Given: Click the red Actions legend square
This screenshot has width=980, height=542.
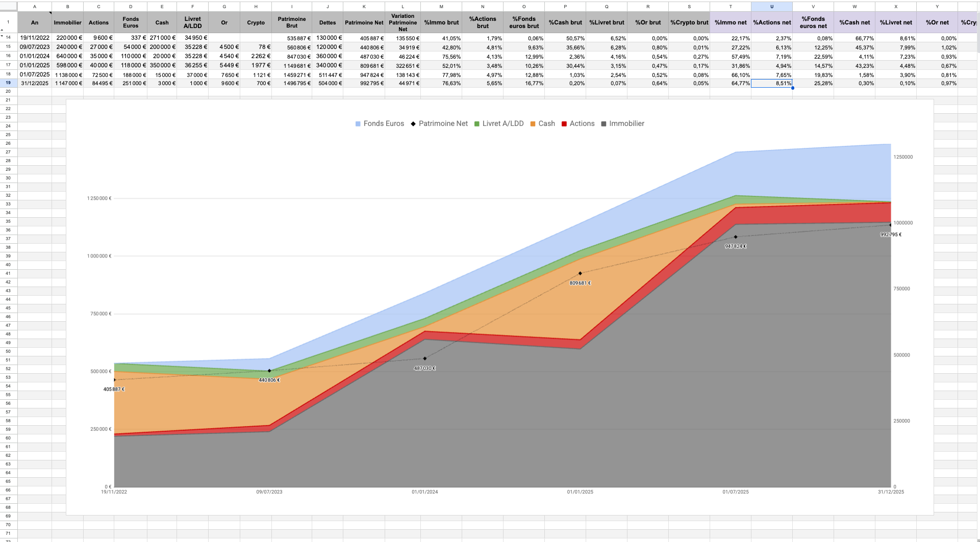Looking at the screenshot, I should point(564,124).
